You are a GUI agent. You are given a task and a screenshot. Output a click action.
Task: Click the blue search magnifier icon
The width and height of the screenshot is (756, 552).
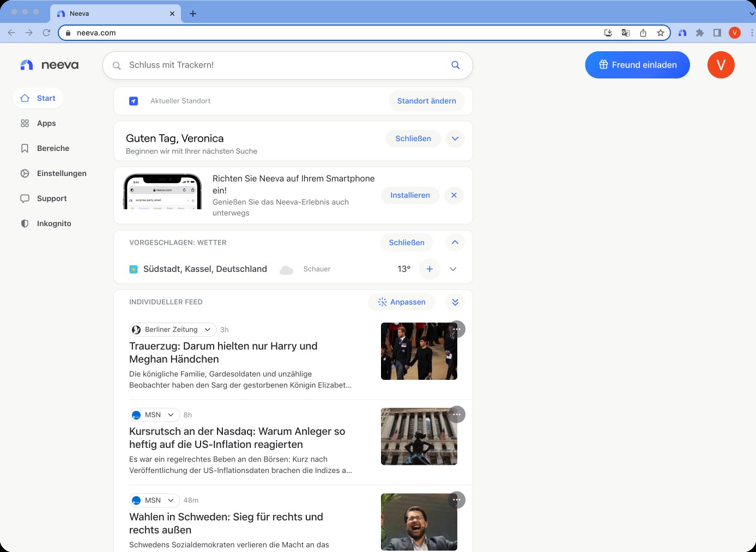pos(456,65)
